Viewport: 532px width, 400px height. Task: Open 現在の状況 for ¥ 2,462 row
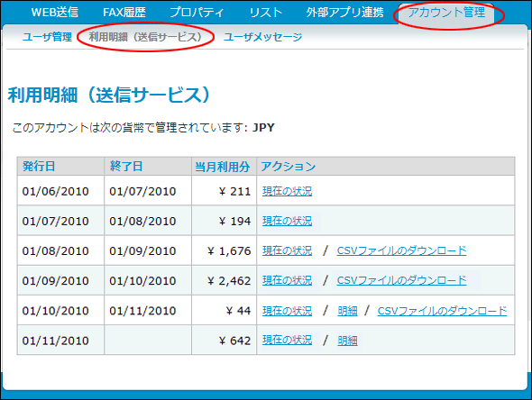[287, 281]
